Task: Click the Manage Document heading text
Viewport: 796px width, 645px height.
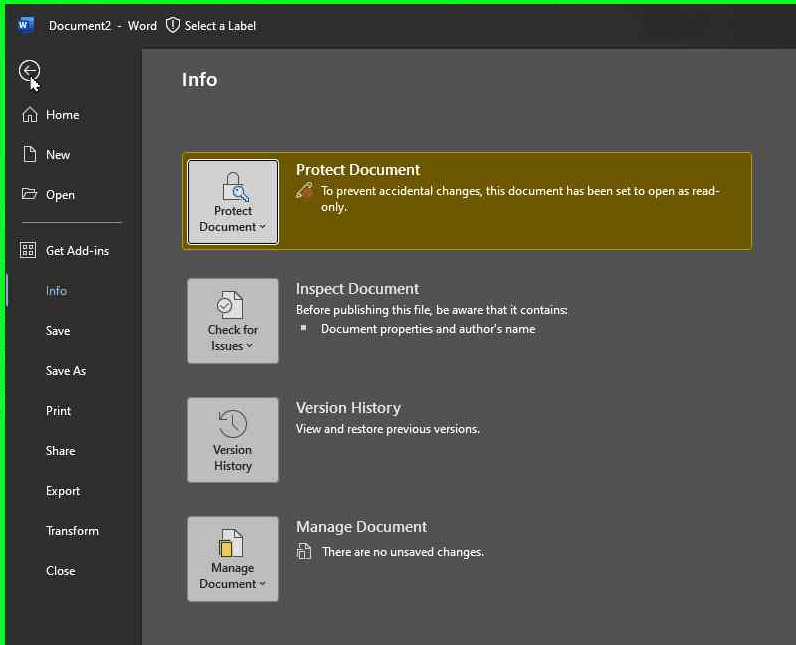Action: [x=361, y=526]
